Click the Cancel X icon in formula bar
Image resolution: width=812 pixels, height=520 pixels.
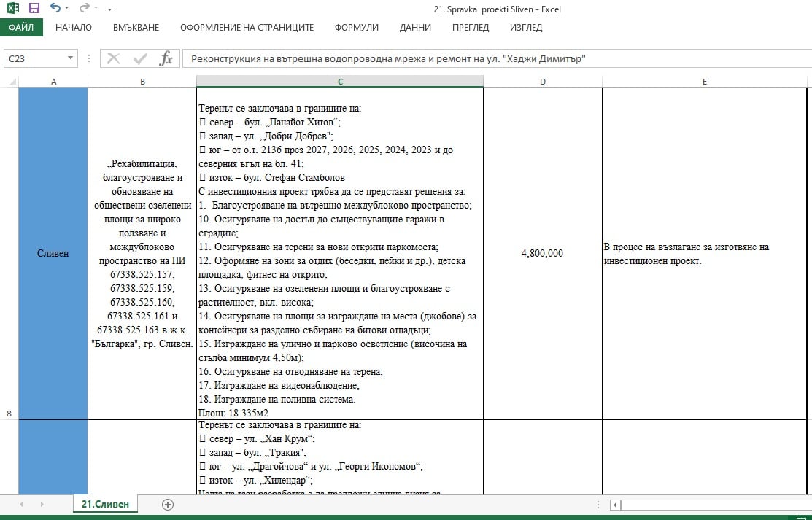coord(114,59)
